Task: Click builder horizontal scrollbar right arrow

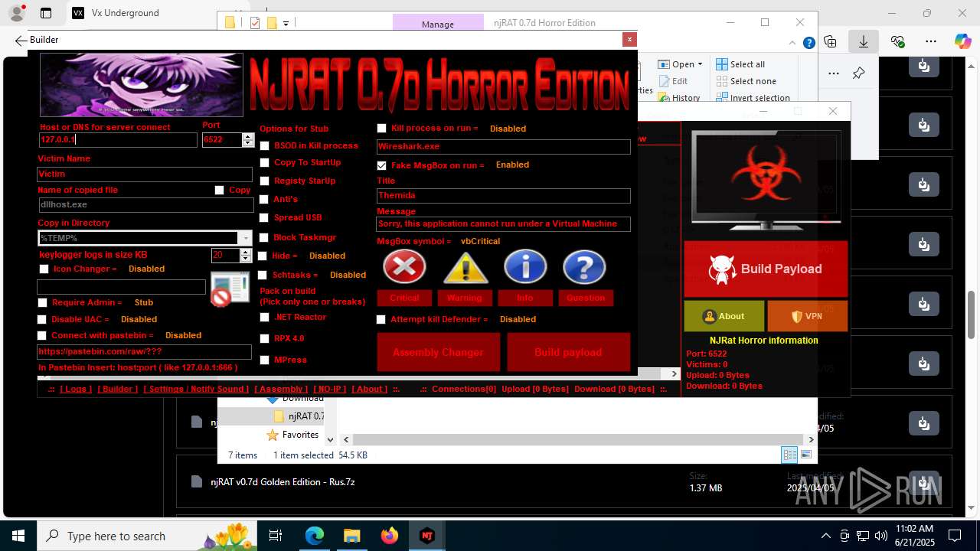Action: point(675,374)
